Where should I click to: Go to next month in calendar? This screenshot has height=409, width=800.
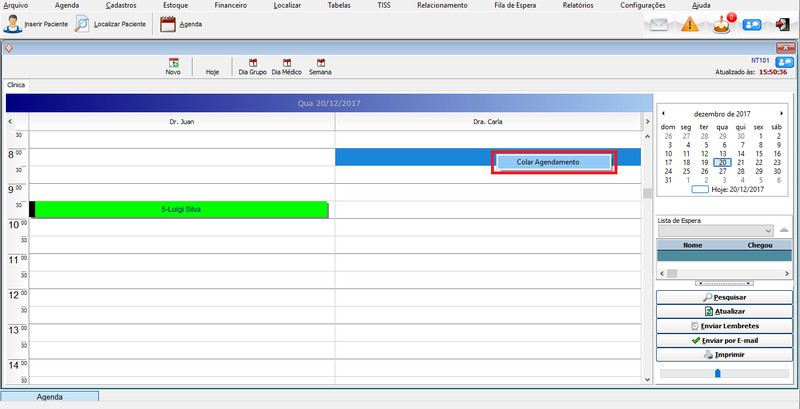(x=781, y=113)
